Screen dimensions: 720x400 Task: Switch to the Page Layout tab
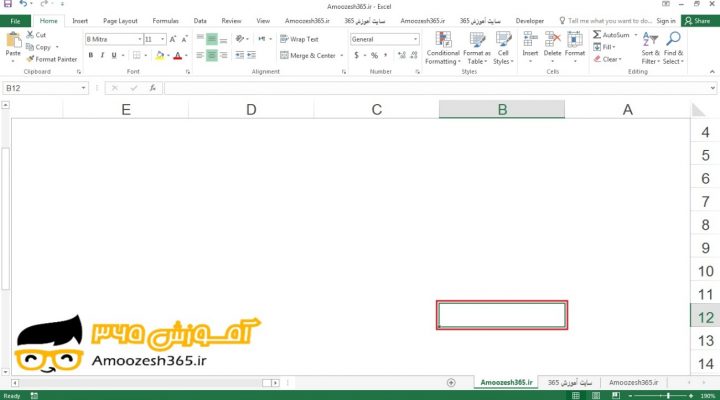tap(120, 21)
